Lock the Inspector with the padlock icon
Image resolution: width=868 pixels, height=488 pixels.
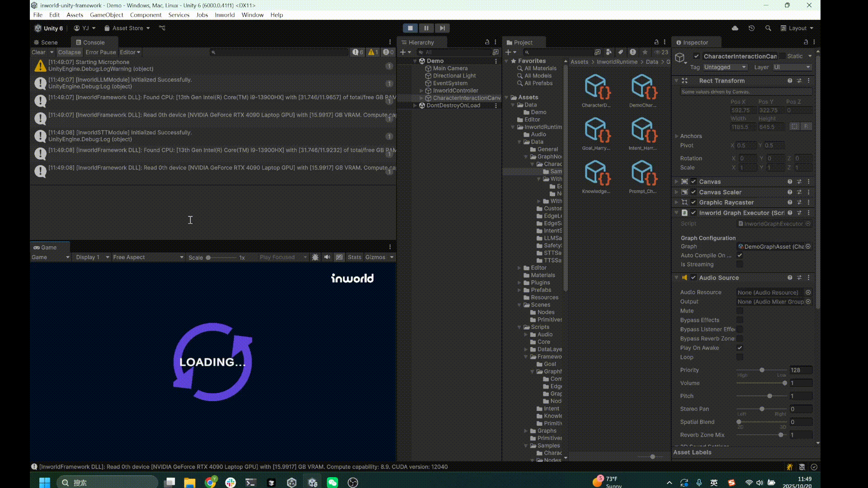tap(806, 42)
